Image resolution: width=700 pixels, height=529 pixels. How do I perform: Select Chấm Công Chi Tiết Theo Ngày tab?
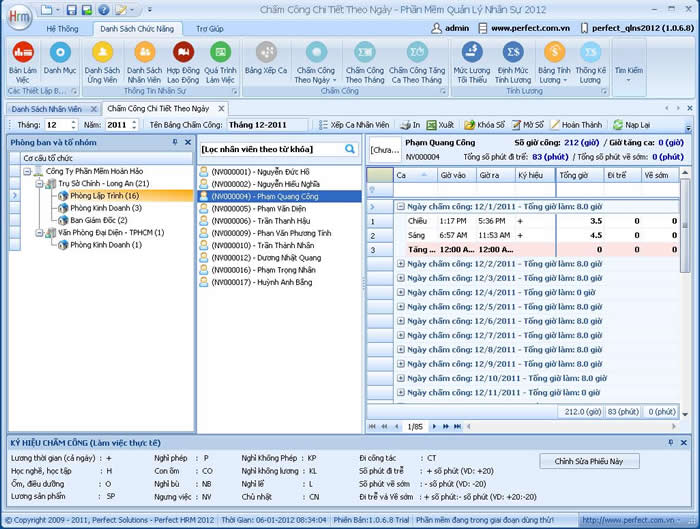158,108
